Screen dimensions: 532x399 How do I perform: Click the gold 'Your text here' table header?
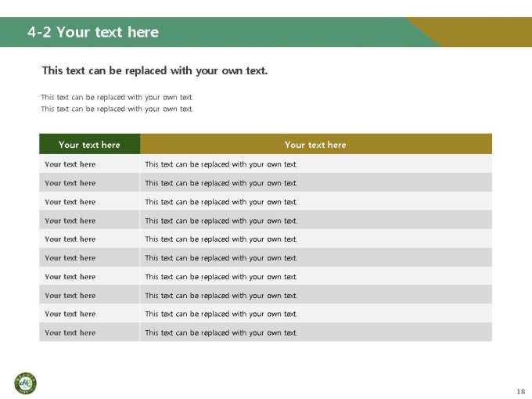pos(316,144)
